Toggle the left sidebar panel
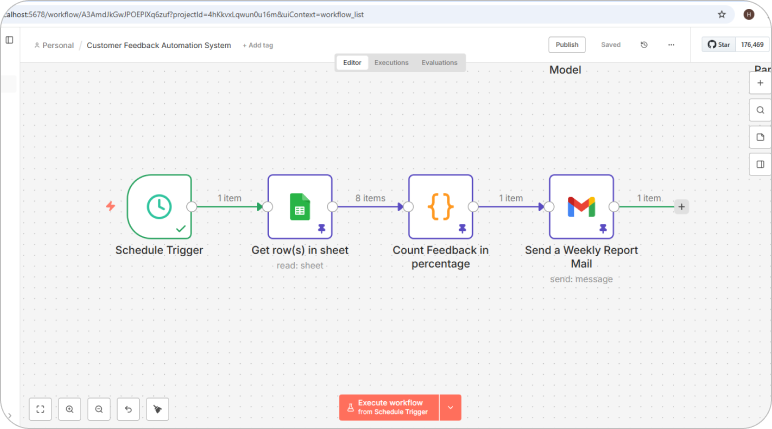 [10, 40]
